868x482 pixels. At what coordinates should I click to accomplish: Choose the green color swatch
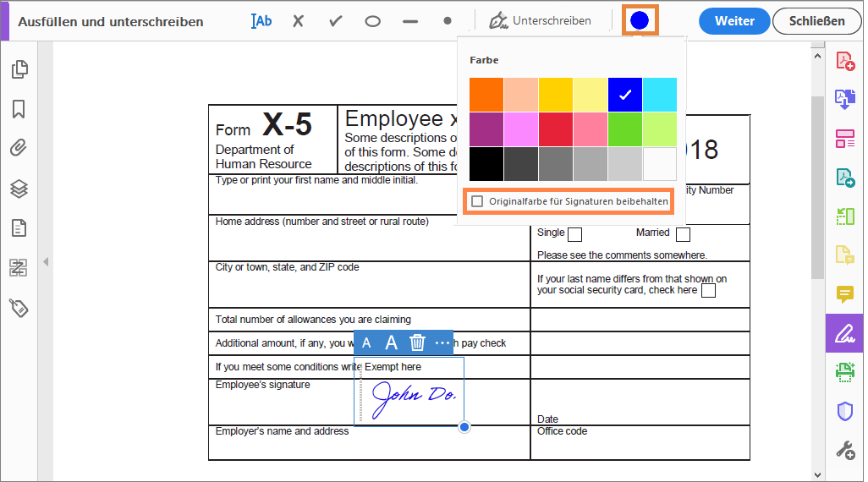625,129
